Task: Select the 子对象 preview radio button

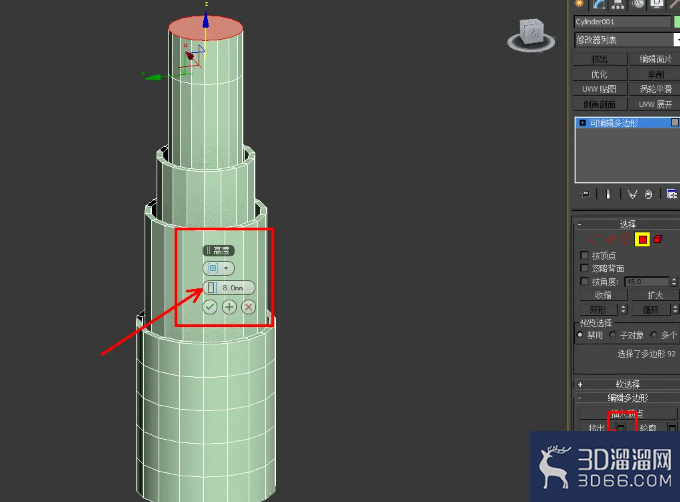Action: coord(612,335)
